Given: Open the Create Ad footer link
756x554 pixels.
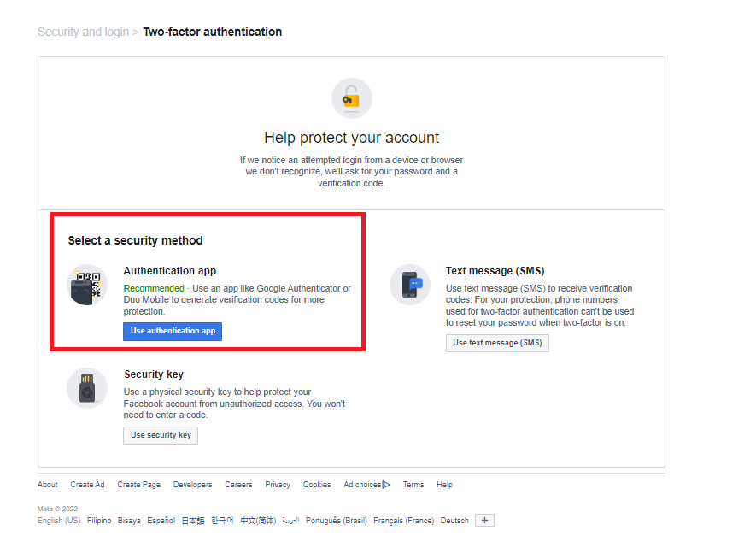Looking at the screenshot, I should pos(87,485).
